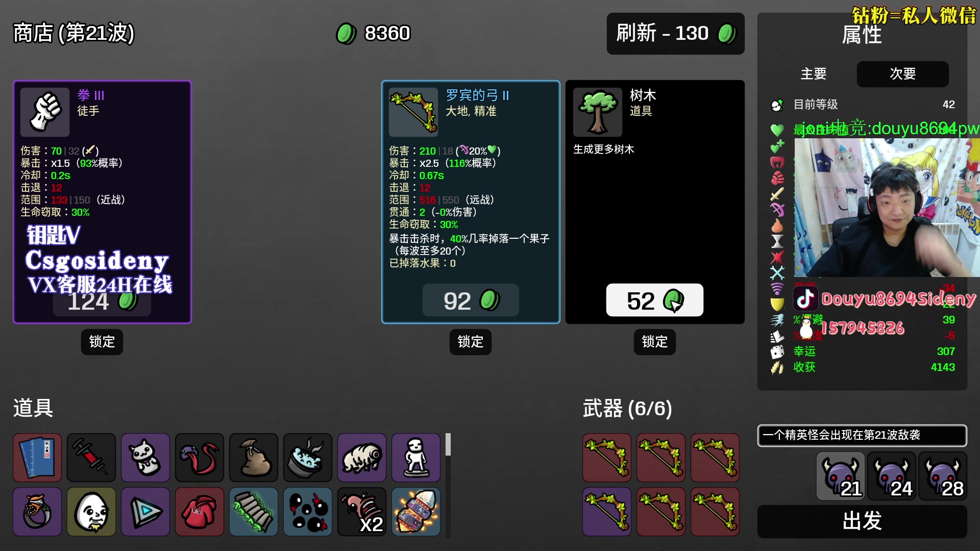Select the white cat item icon
The height and width of the screenshot is (551, 980).
point(145,458)
